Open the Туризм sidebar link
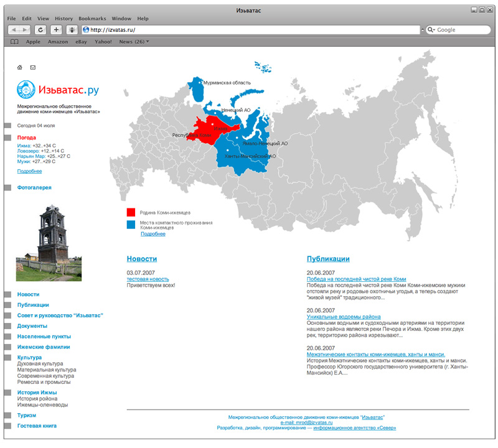Screen dimensions: 498x448 click(27, 415)
